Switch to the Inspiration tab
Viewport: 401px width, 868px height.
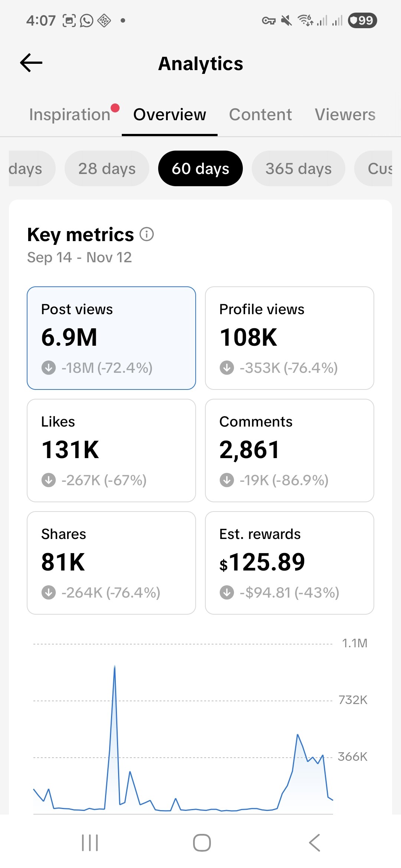pyautogui.click(x=70, y=115)
